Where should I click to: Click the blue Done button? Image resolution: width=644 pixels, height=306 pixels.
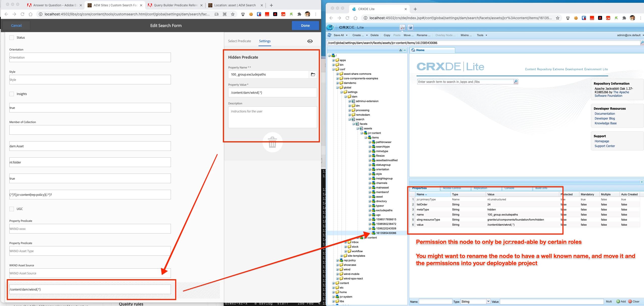305,26
